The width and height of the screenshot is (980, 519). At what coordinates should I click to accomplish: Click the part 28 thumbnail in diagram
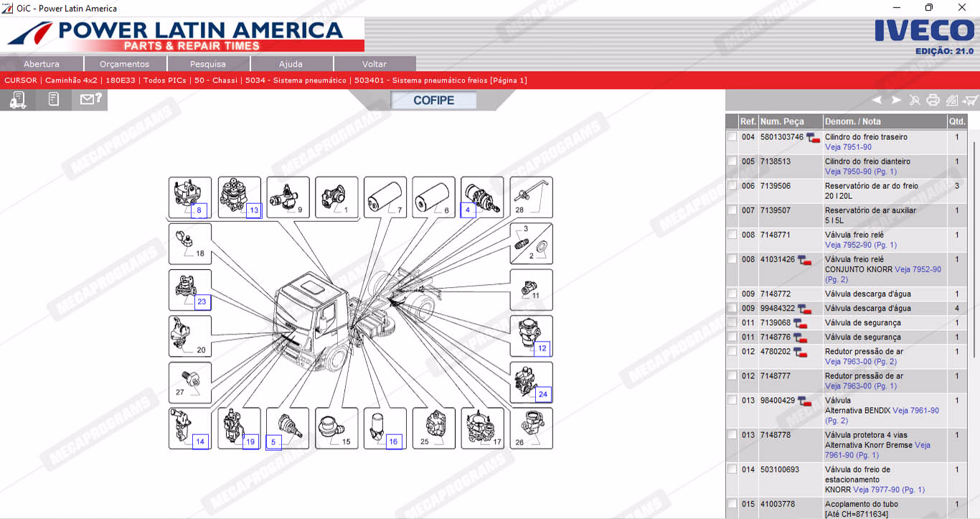coord(532,197)
